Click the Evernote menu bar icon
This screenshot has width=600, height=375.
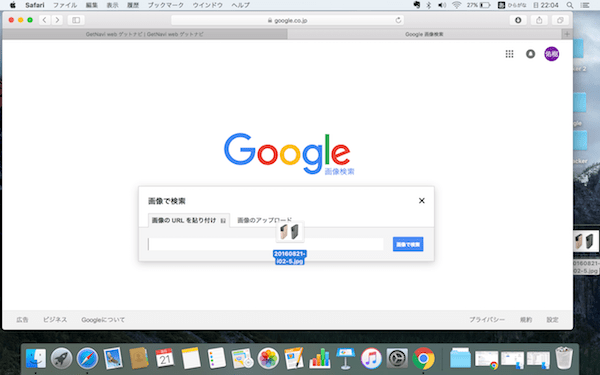point(417,5)
